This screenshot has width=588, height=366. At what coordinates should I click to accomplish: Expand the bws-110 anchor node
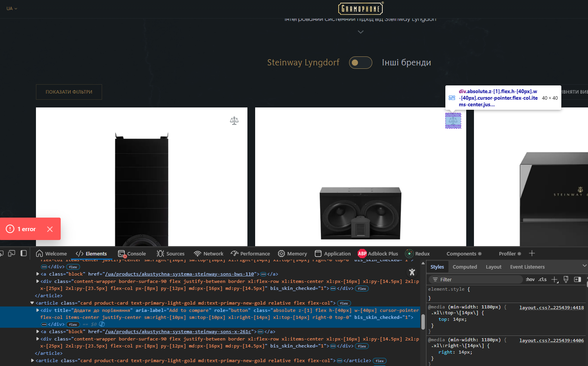(x=37, y=274)
